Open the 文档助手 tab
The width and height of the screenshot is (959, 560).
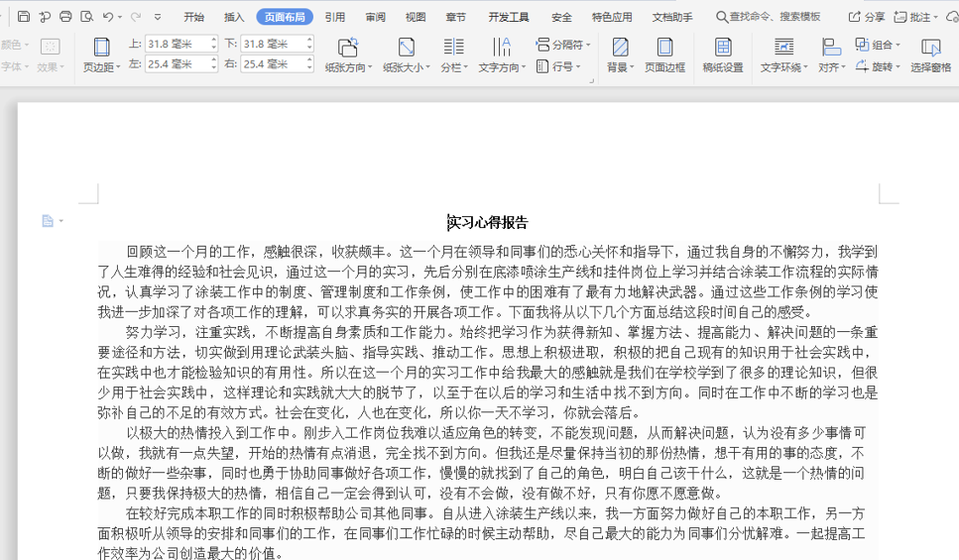672,17
